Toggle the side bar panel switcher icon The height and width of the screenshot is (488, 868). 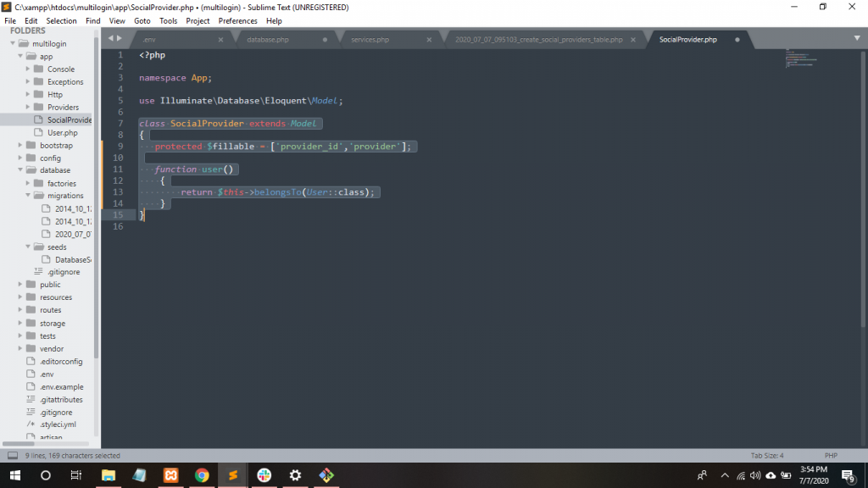coord(12,455)
